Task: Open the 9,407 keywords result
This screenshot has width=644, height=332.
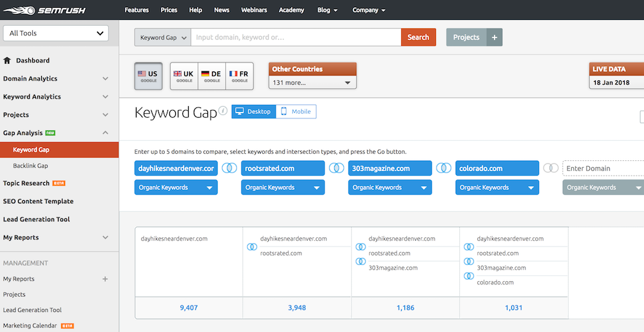Action: 189,308
